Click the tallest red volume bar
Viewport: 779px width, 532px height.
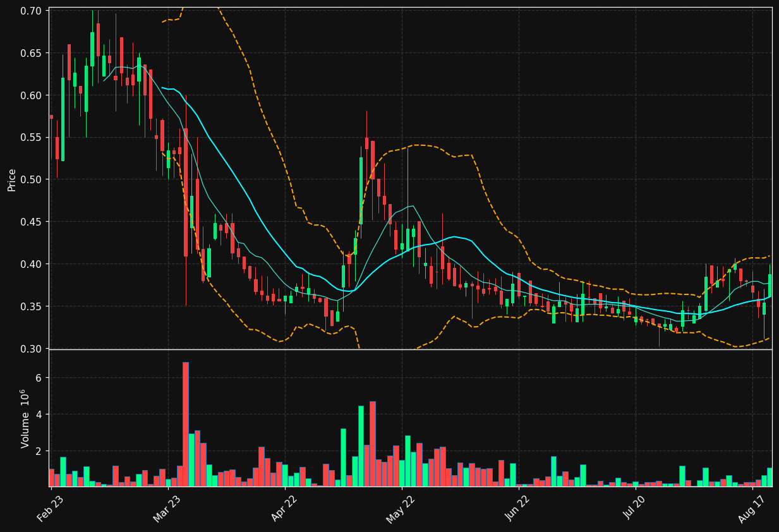(186, 424)
